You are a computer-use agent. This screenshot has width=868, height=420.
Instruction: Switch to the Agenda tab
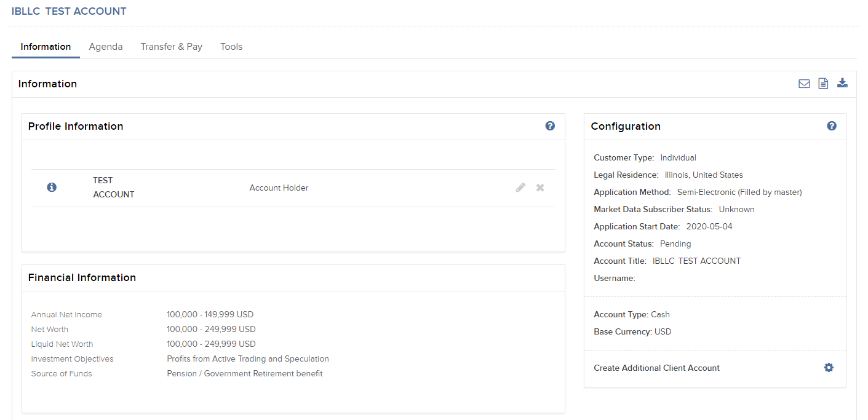tap(105, 46)
